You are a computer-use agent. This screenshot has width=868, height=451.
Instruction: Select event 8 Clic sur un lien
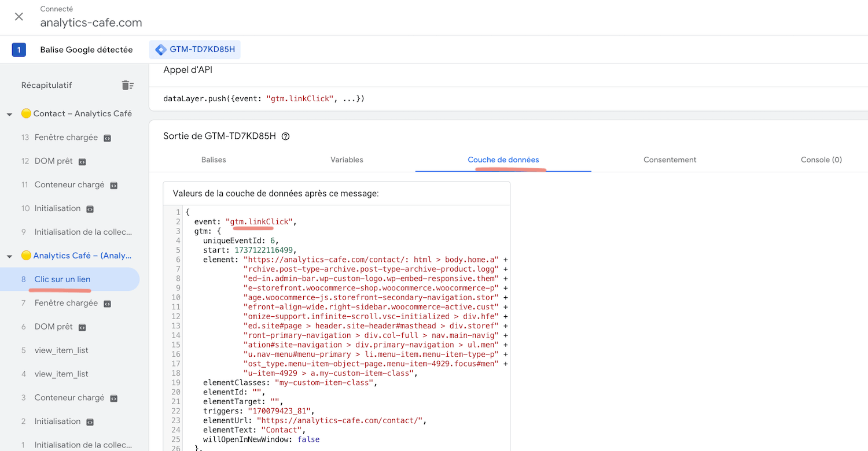pos(69,279)
